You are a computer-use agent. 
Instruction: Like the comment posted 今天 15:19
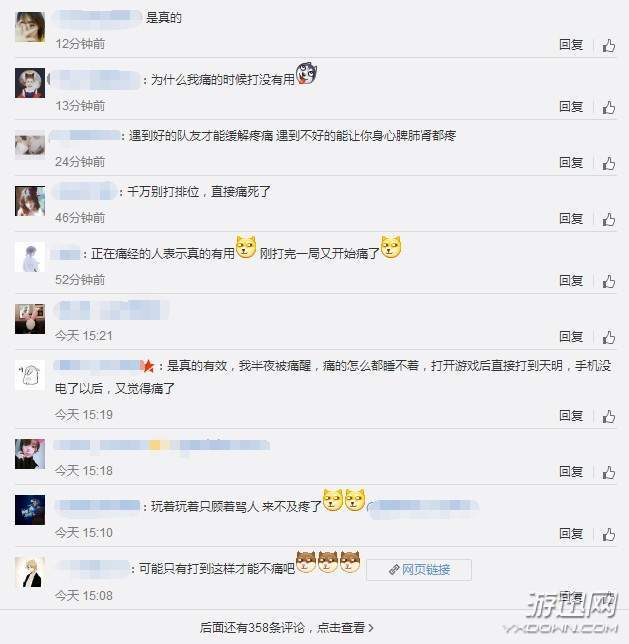tap(608, 416)
